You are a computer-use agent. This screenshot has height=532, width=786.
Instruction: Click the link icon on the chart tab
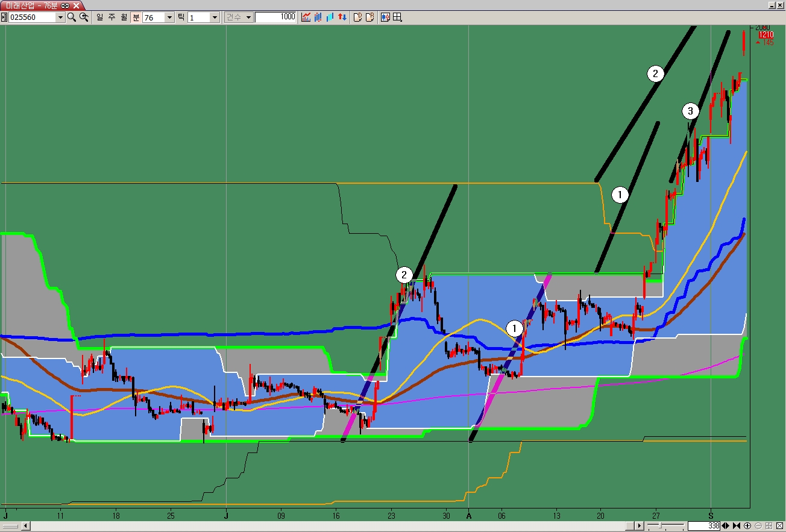[65, 5]
